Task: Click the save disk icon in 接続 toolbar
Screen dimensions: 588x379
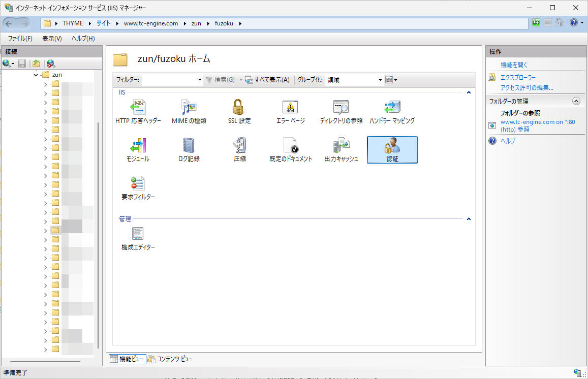Action: [22, 64]
